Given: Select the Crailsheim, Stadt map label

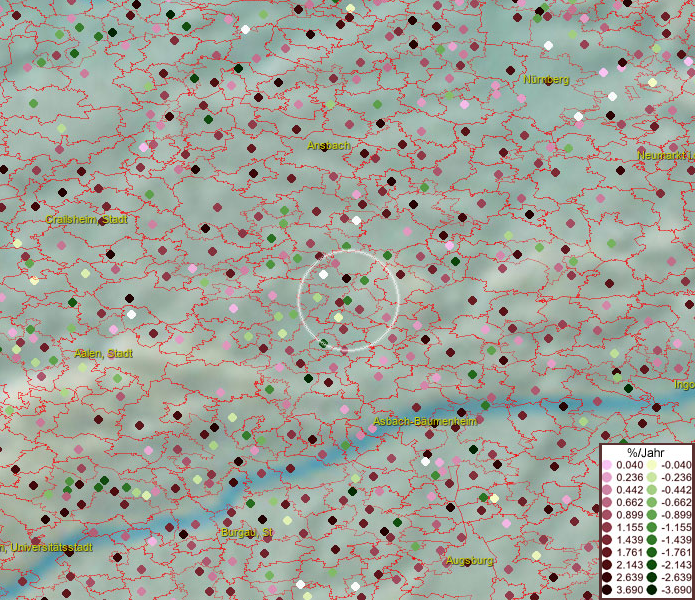Looking at the screenshot, I should click(x=86, y=219).
